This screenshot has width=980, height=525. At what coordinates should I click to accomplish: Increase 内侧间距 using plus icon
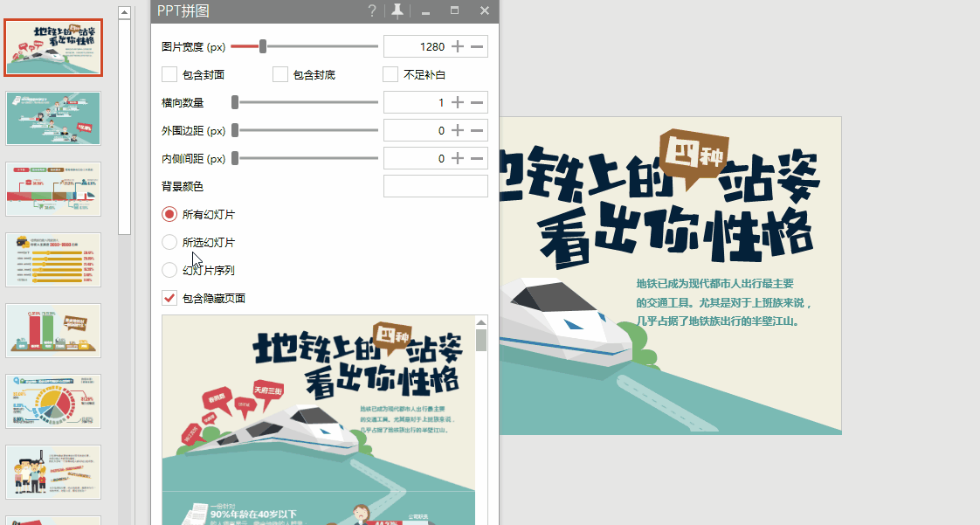click(x=458, y=158)
